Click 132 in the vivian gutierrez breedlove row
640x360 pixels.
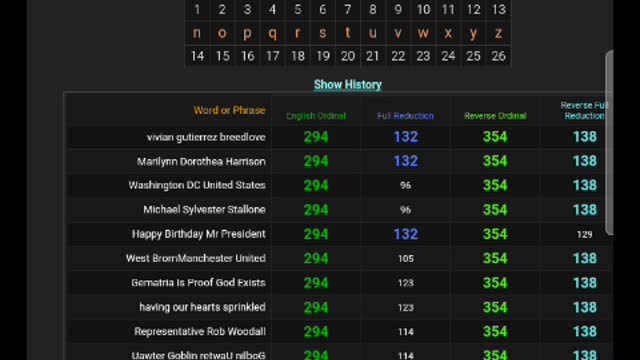(x=406, y=137)
